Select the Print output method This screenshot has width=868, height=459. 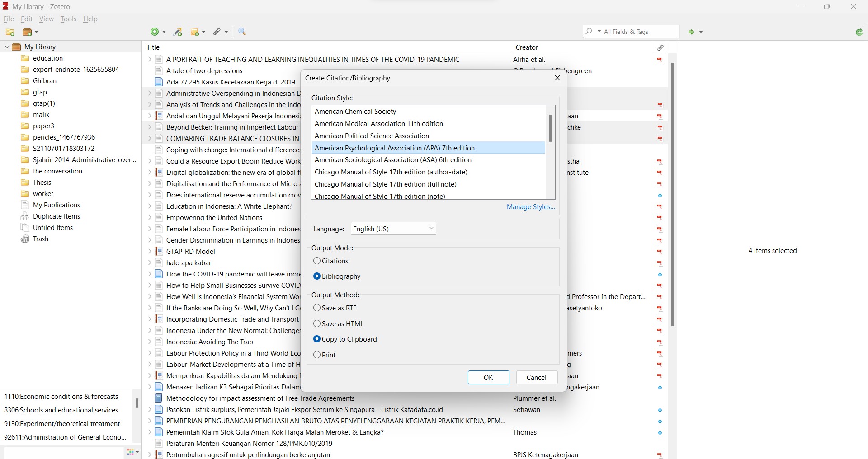(x=317, y=355)
